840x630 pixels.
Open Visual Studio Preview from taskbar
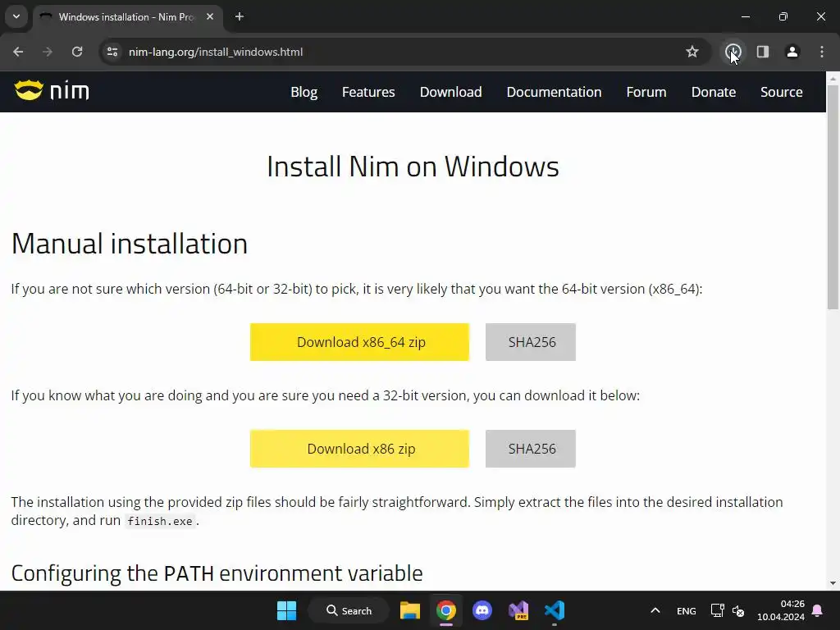[x=518, y=610]
